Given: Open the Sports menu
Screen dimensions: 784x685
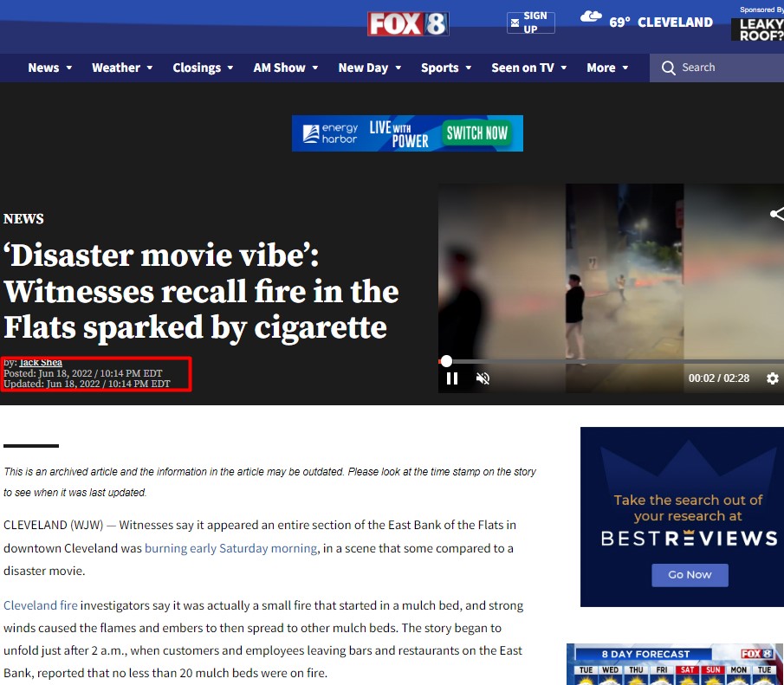Looking at the screenshot, I should click(x=446, y=68).
